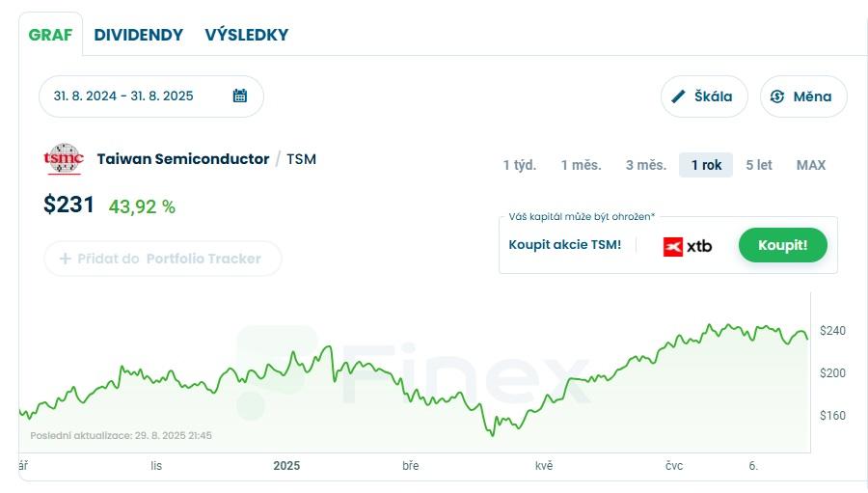Select the 1 rok time range
This screenshot has width=868, height=493.
(x=706, y=165)
